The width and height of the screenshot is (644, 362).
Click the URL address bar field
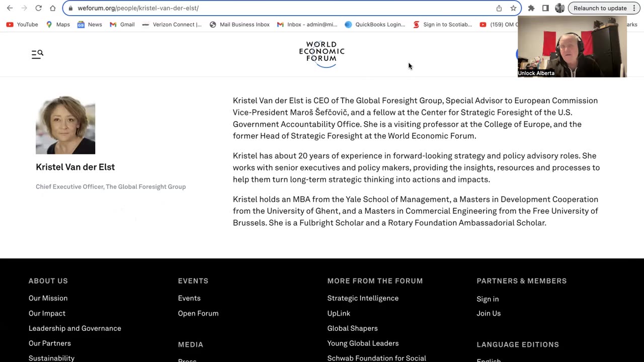282,8
